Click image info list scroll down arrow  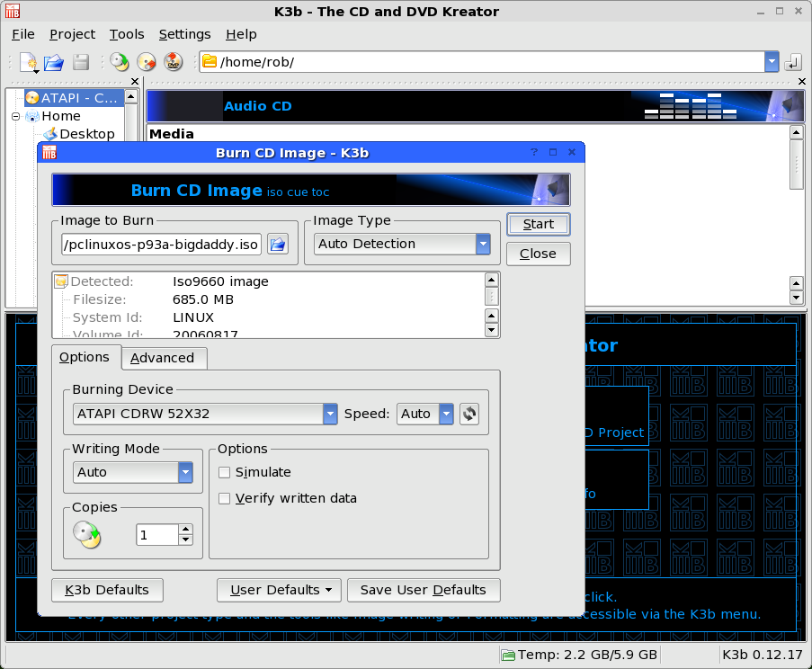click(x=492, y=329)
